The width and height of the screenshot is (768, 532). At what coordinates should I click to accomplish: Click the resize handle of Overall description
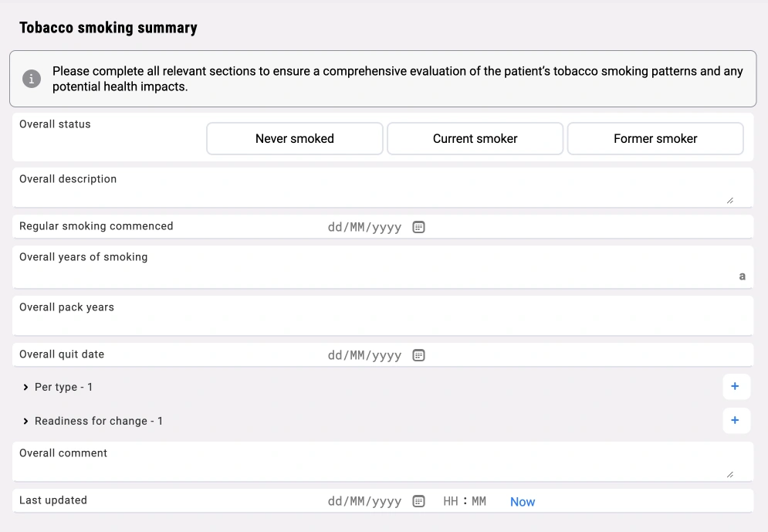coord(729,200)
